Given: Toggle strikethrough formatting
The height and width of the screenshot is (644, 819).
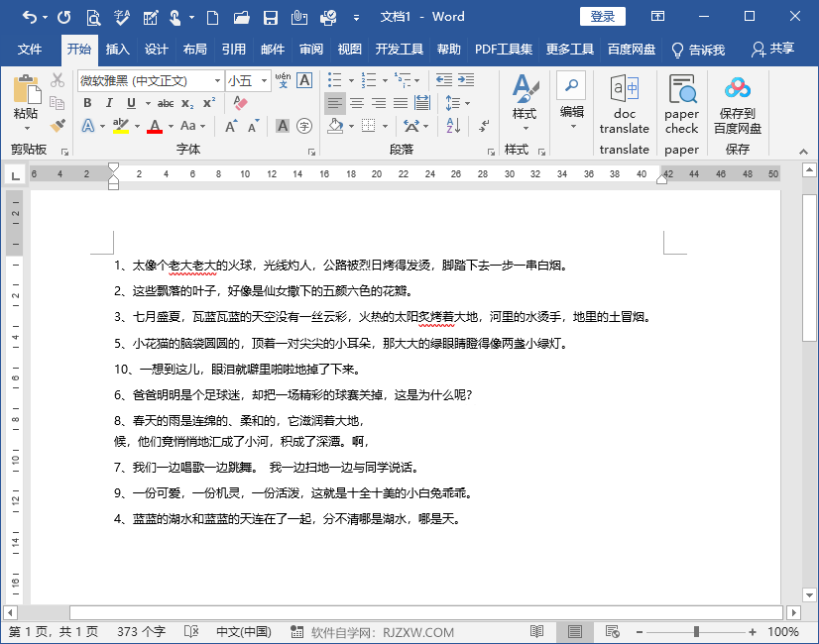Looking at the screenshot, I should 166,102.
